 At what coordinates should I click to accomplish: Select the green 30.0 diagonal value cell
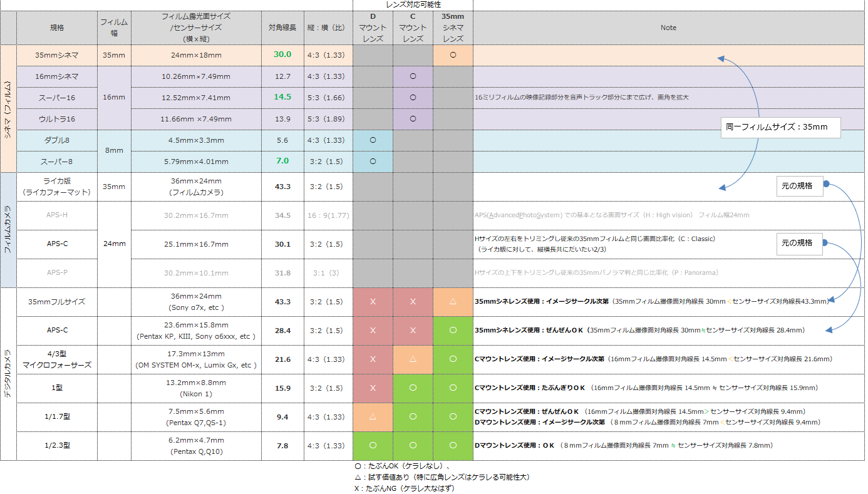282,55
